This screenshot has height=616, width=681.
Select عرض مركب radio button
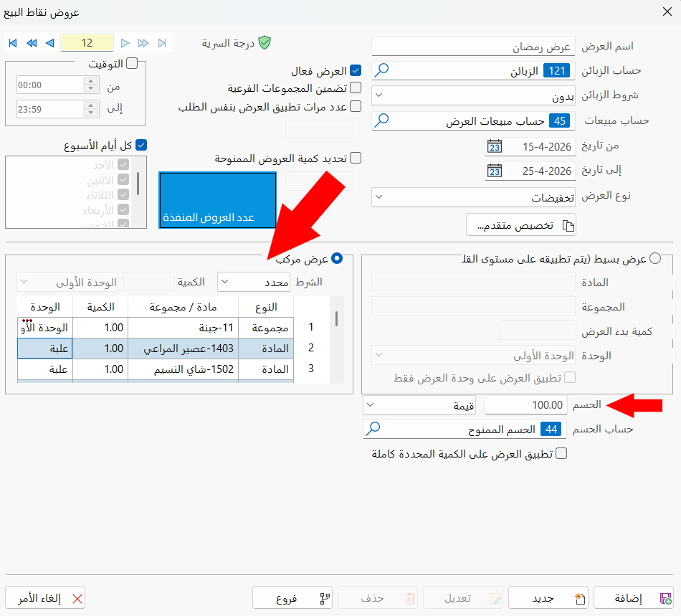click(x=337, y=258)
